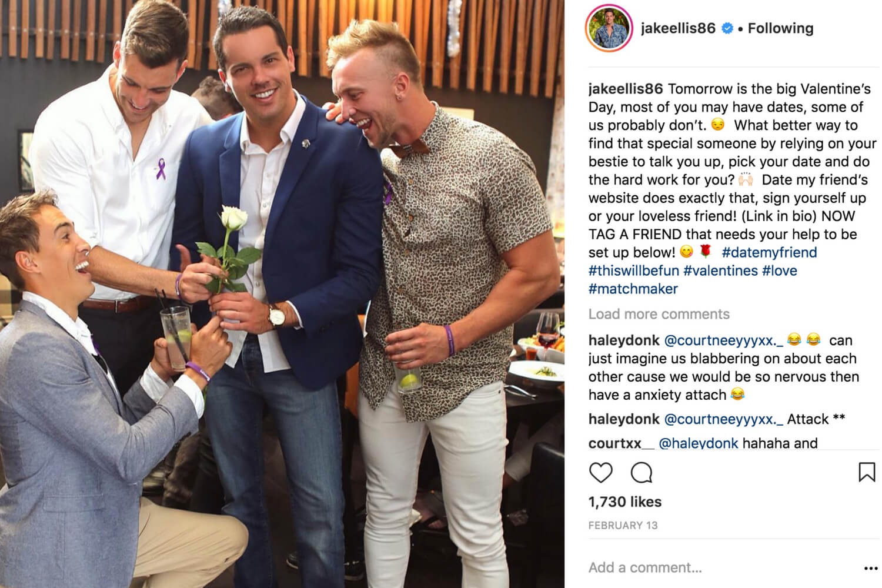Save the post with the bookmark icon

867,472
